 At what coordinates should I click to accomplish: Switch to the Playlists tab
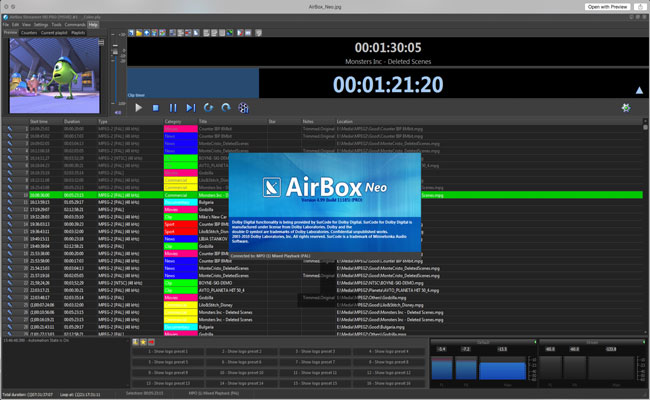pyautogui.click(x=78, y=33)
